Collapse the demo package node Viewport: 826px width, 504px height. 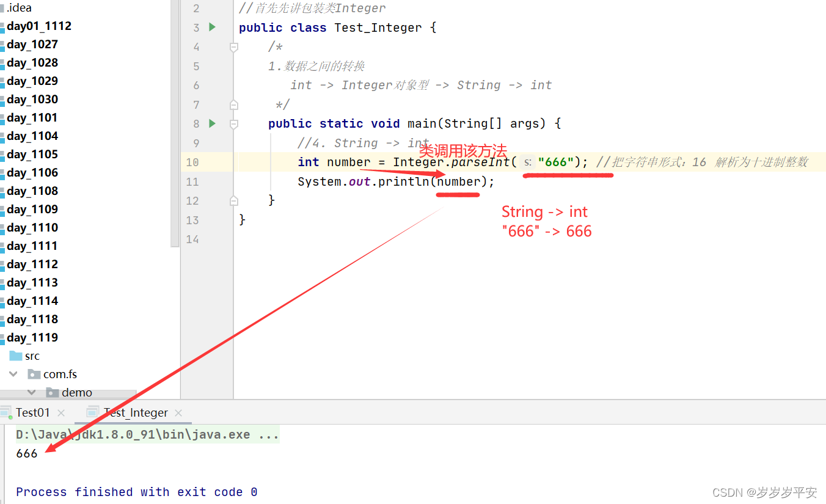(32, 392)
